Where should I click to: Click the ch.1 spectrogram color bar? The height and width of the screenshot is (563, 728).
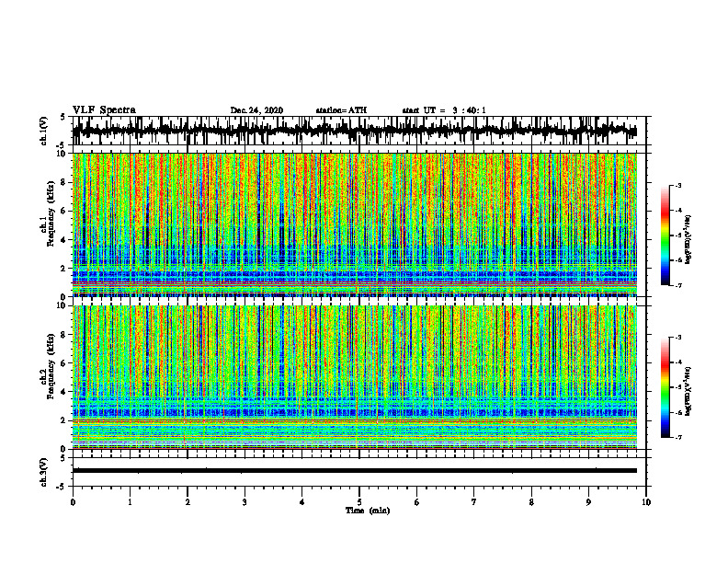pos(665,236)
